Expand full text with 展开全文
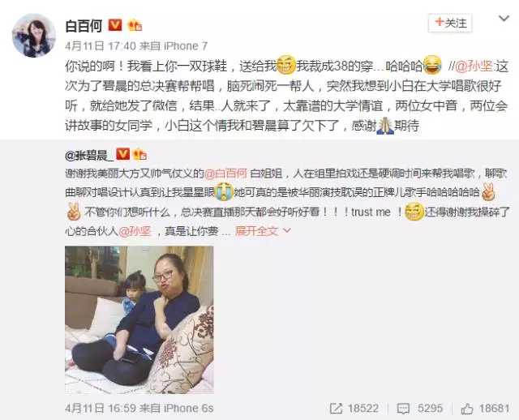This screenshot has width=519, height=420. coord(263,231)
